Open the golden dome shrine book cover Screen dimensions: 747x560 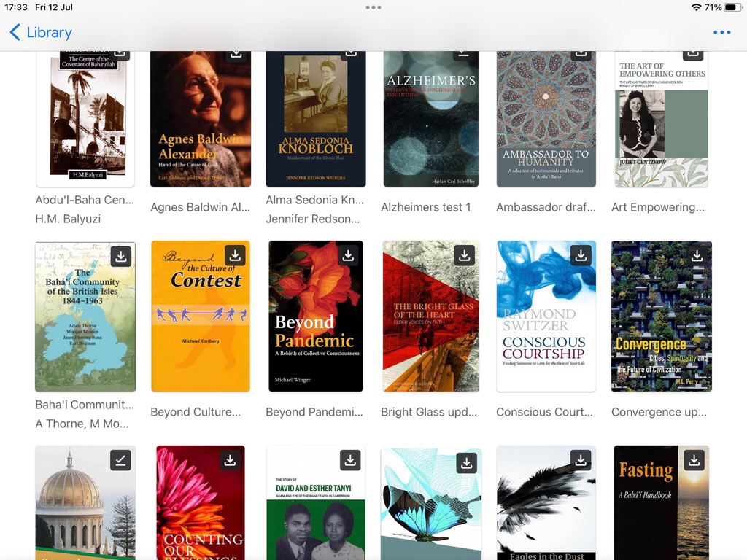[x=85, y=502]
